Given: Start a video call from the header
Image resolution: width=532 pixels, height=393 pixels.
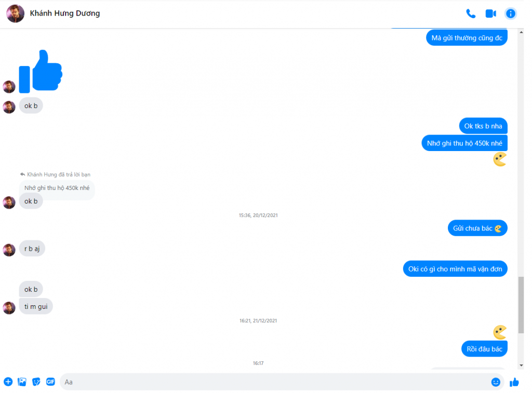Looking at the screenshot, I should (x=490, y=13).
